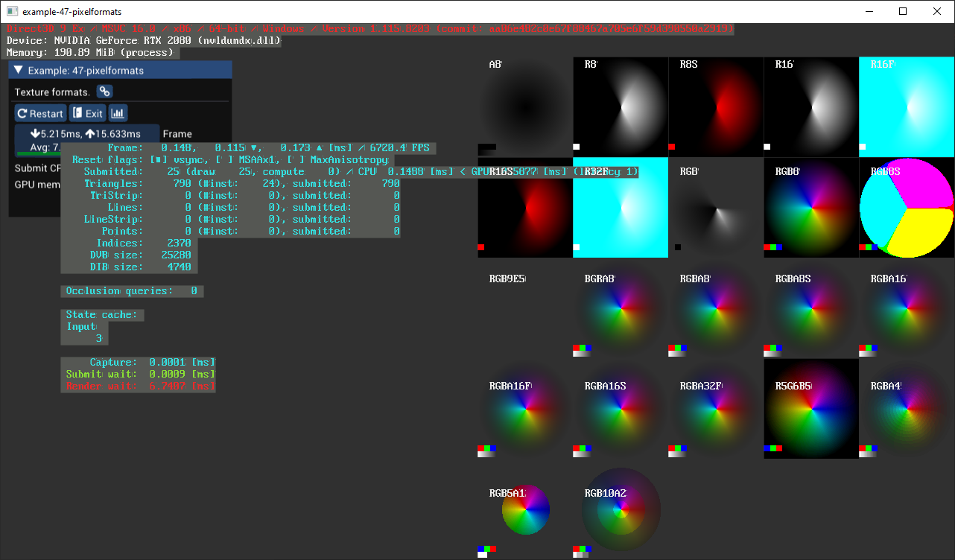The height and width of the screenshot is (560, 955).
Task: Click the circular arrow icon on Restart
Action: pyautogui.click(x=22, y=112)
